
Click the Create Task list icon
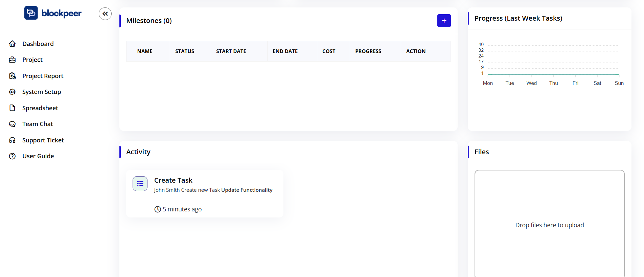click(x=140, y=184)
